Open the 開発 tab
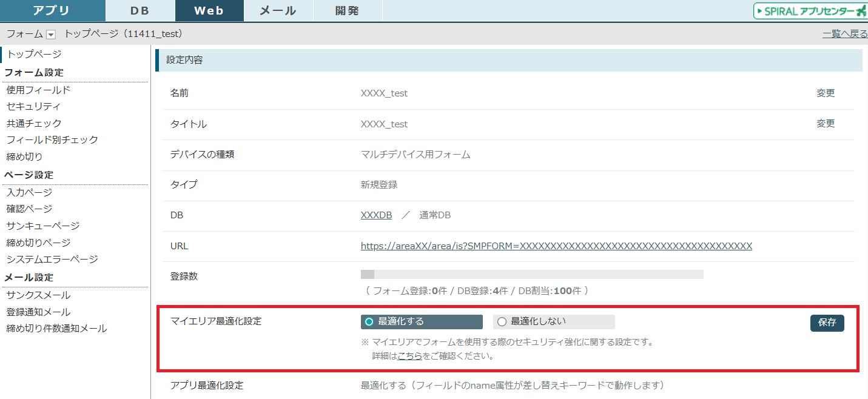This screenshot has width=868, height=399. [x=348, y=11]
